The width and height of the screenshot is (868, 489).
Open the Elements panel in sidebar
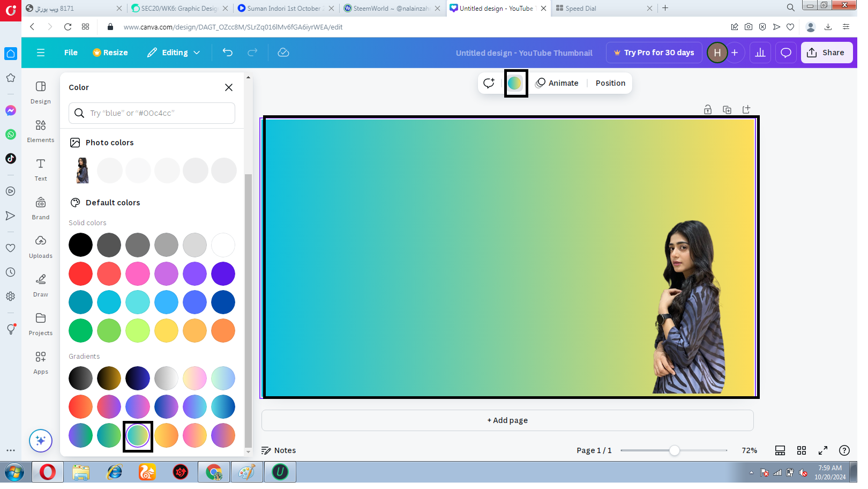[41, 131]
